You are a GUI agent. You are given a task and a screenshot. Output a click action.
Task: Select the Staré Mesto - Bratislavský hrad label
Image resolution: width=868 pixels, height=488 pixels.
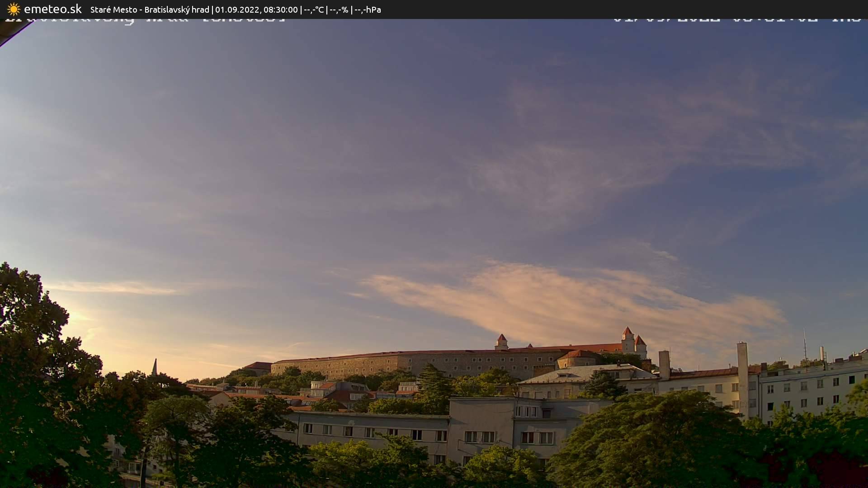coord(149,9)
